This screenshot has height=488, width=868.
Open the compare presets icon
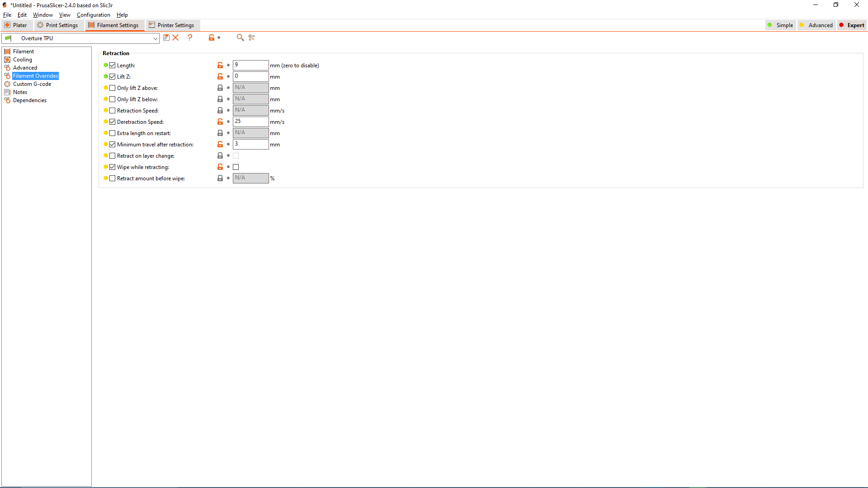click(252, 38)
